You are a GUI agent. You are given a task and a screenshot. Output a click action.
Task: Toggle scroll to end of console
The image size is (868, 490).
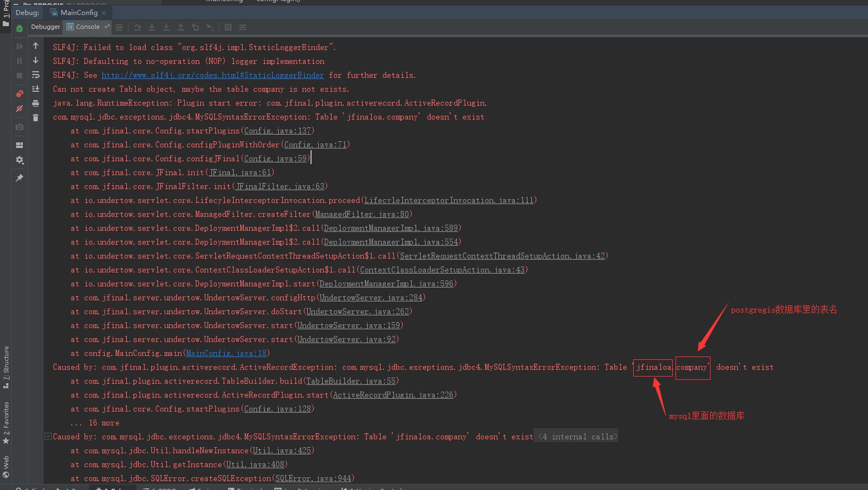36,89
